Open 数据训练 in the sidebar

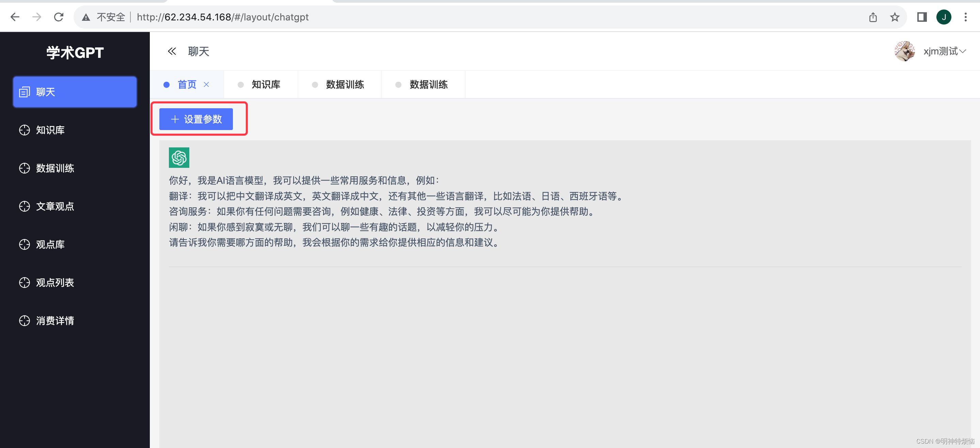click(x=55, y=168)
